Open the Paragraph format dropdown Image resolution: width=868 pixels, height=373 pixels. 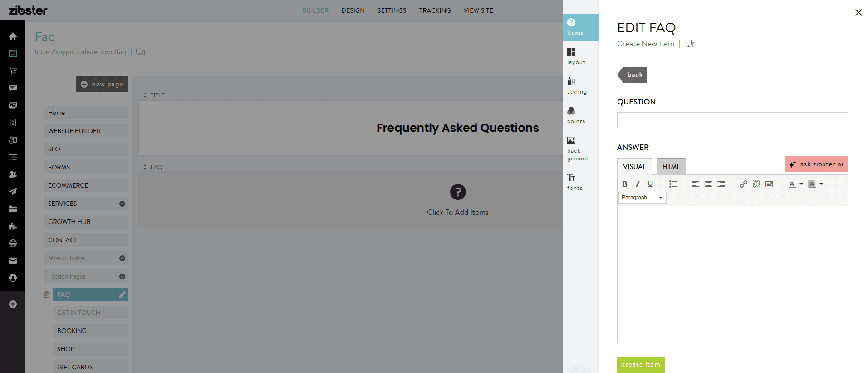tap(642, 198)
